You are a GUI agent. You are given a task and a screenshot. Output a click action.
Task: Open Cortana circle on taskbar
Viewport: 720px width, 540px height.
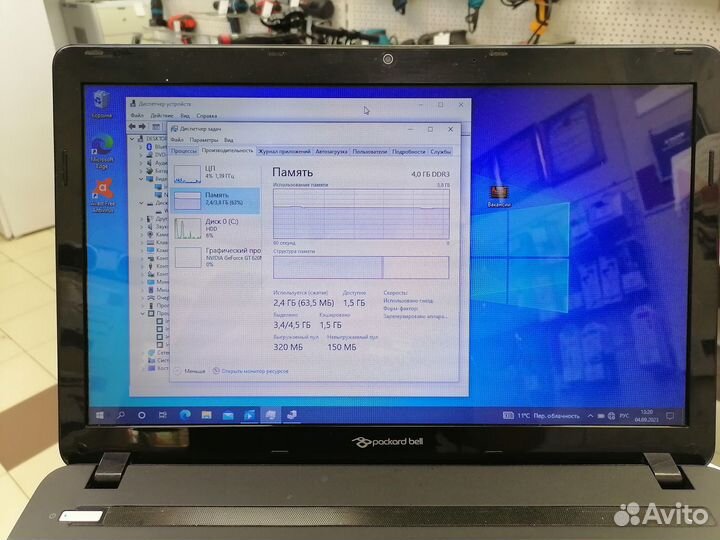pos(142,415)
